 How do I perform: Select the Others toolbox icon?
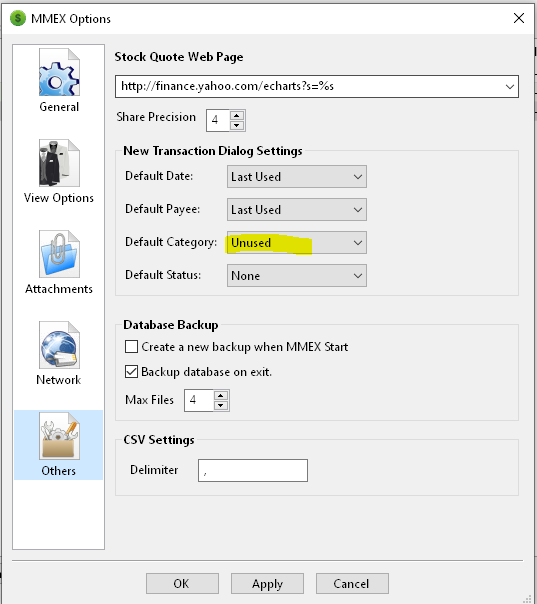(x=59, y=436)
